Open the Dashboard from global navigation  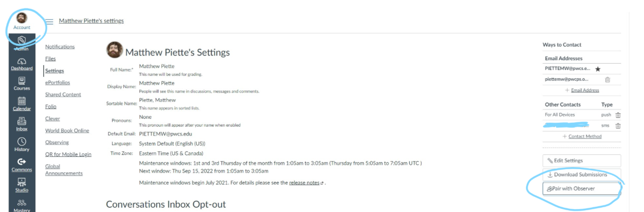[22, 64]
